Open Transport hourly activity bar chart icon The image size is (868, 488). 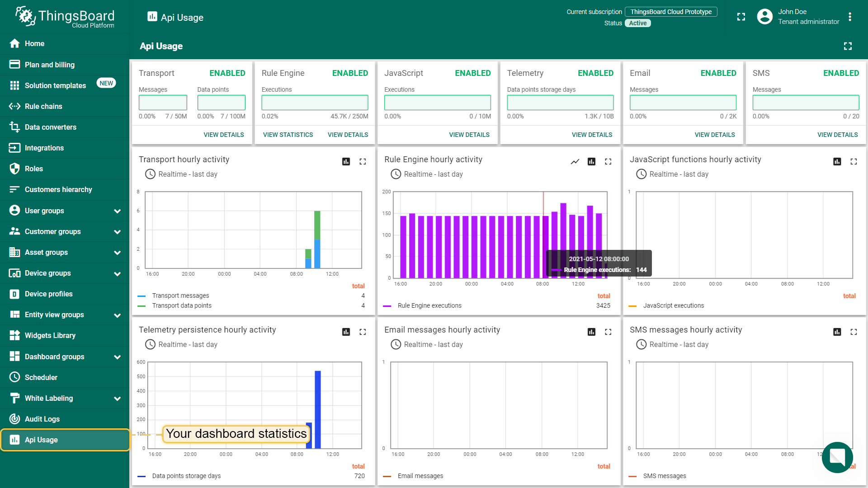tap(346, 161)
